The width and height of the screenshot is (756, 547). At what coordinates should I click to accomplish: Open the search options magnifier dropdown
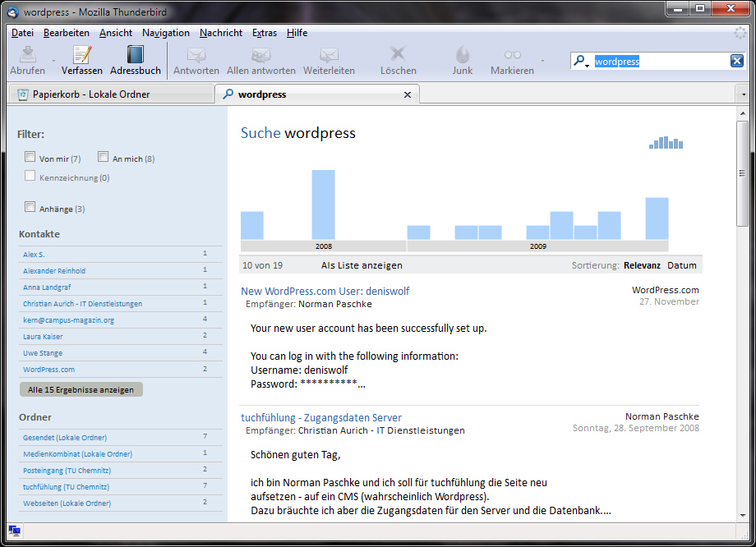click(580, 62)
